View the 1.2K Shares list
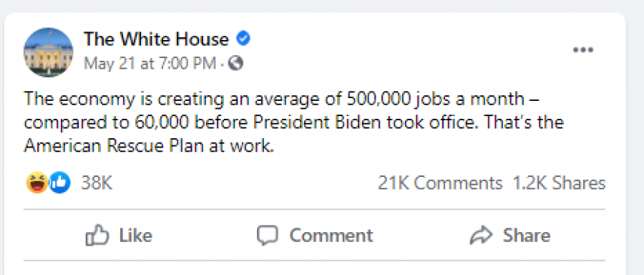The image size is (644, 275). [559, 183]
